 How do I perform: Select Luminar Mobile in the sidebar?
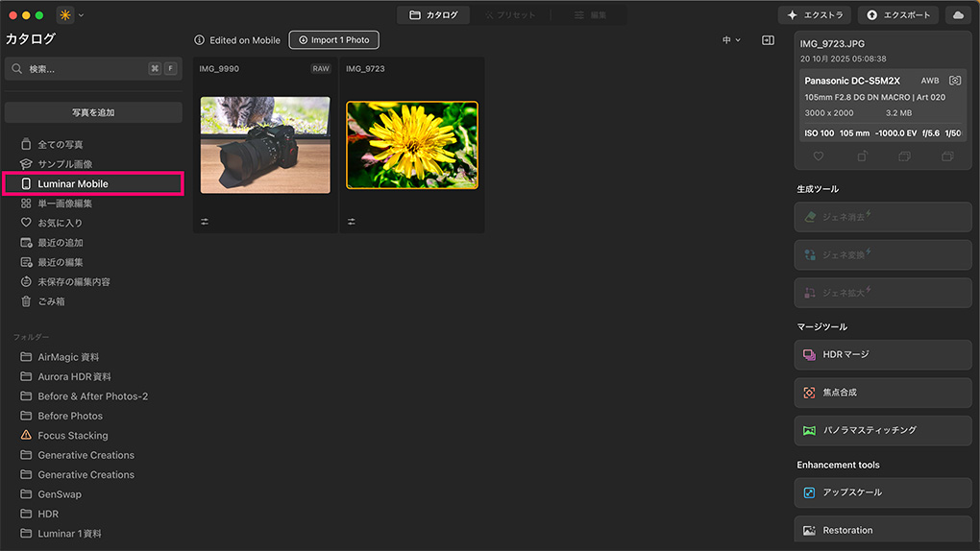coord(93,183)
